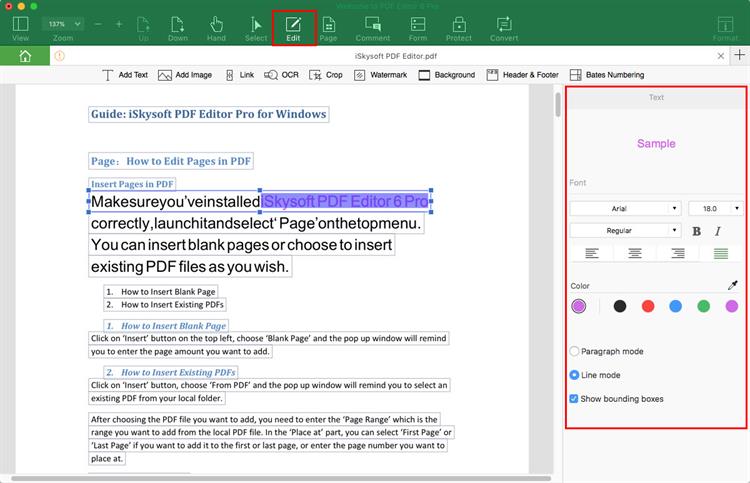Open the zoom percentage dropdown
Screen dimensions: 750x483
pyautogui.click(x=63, y=24)
